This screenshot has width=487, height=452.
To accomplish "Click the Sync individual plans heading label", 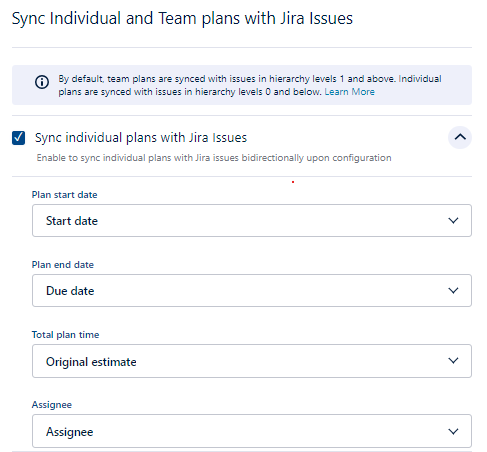I will tap(141, 138).
